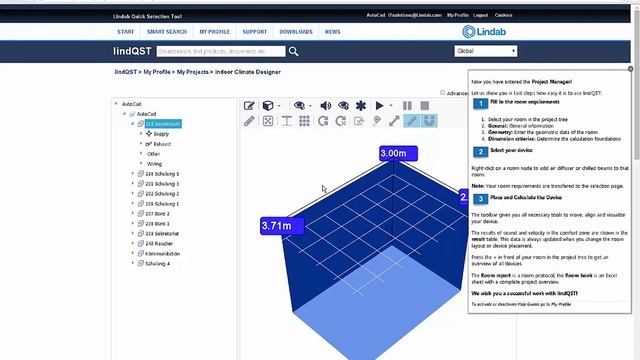Viewport: 640px width, 360px height.
Task: Open the dropdown arrow beside eye-magnifier icon
Action: (x=310, y=106)
